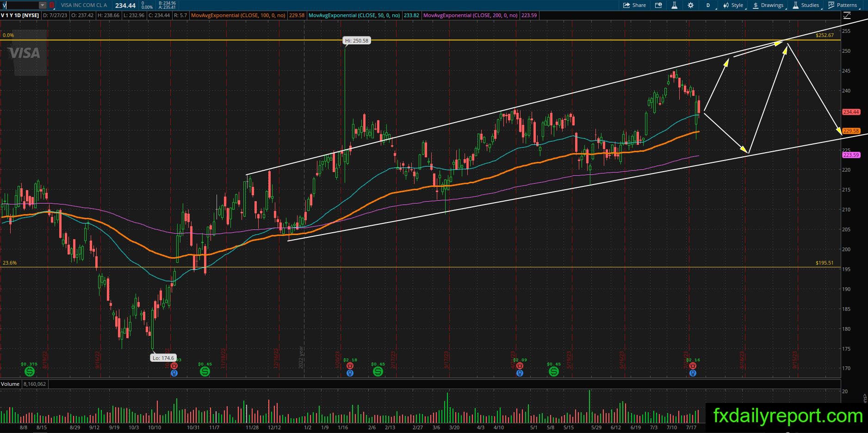Viewport: 868px width, 433px height.
Task: Click the 8,160,062 volume value
Action: 35,384
